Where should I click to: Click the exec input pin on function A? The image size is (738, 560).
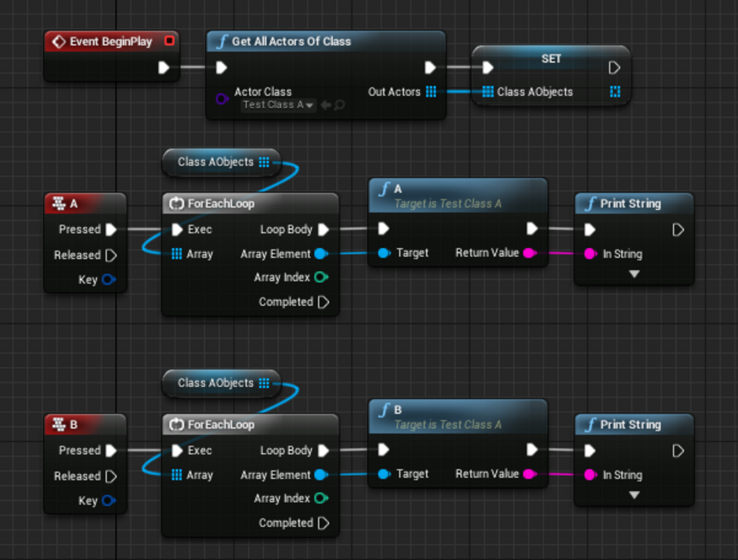click(x=384, y=228)
